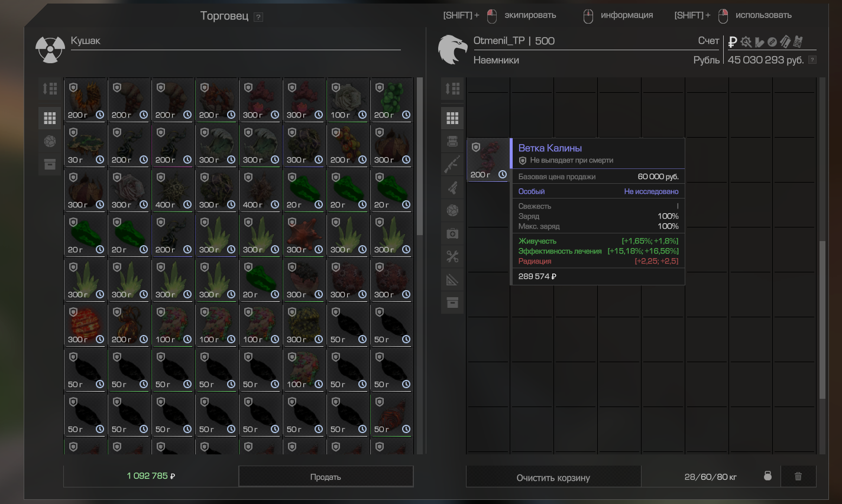The height and width of the screenshot is (504, 842).
Task: Select the grid all-items filter in trader panel
Action: (x=50, y=118)
